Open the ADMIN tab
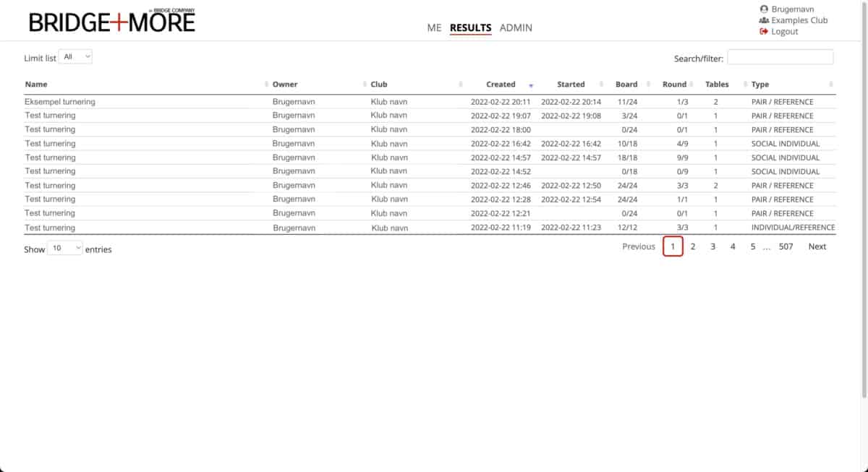Image resolution: width=868 pixels, height=472 pixels. tap(516, 28)
